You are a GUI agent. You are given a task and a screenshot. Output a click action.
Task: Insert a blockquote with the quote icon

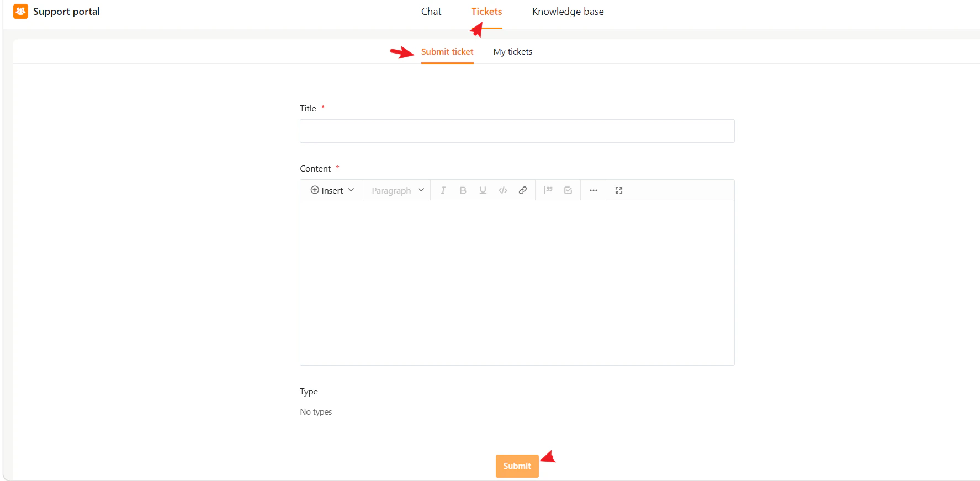(548, 190)
